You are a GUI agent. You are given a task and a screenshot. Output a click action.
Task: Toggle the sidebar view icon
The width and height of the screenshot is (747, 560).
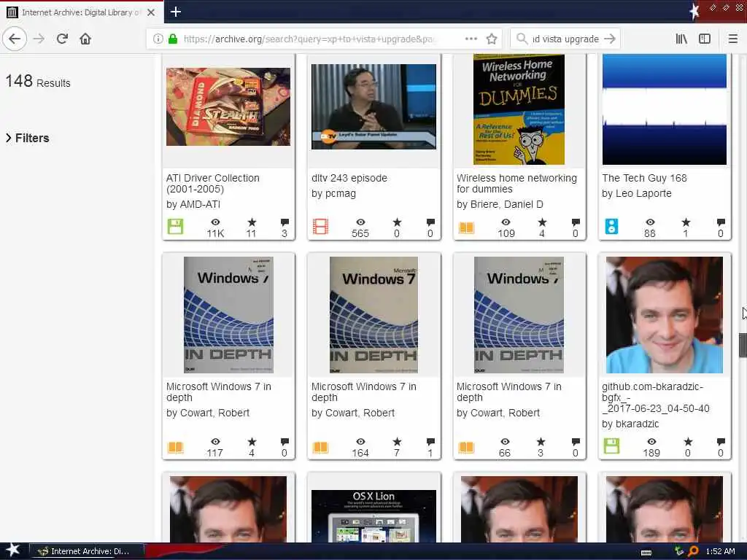(705, 39)
